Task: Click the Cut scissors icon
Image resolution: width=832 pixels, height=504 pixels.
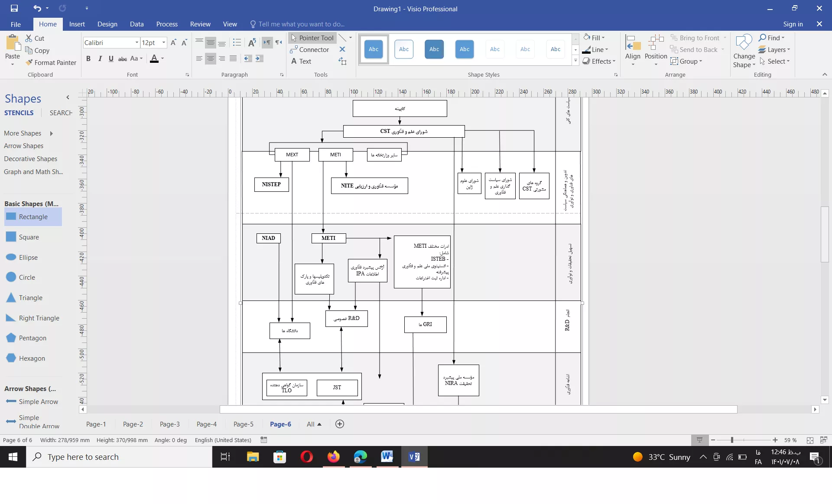Action: pyautogui.click(x=29, y=38)
